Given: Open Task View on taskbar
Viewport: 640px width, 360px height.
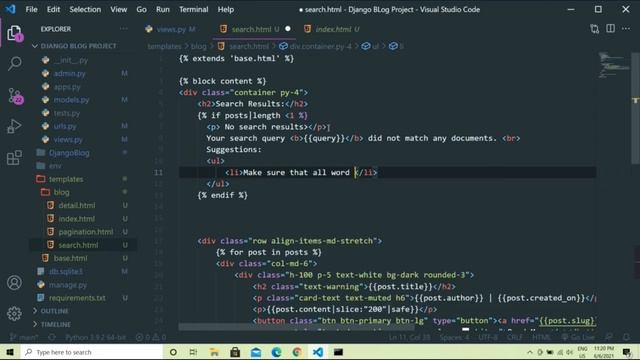Looking at the screenshot, I should (x=193, y=352).
